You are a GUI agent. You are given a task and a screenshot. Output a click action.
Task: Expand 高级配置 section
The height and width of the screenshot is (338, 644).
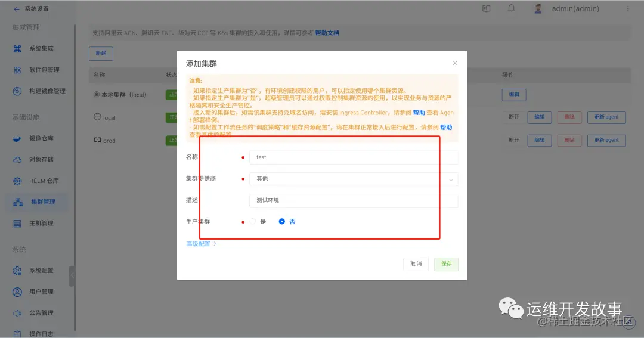(202, 244)
